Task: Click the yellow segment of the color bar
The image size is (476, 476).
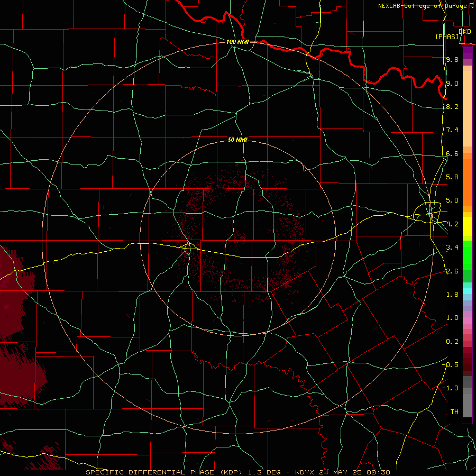Action: click(x=467, y=226)
